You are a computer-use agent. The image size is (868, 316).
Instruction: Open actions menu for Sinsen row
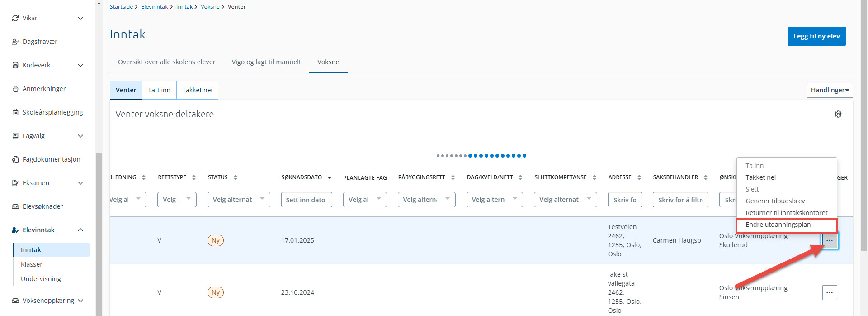point(830,292)
